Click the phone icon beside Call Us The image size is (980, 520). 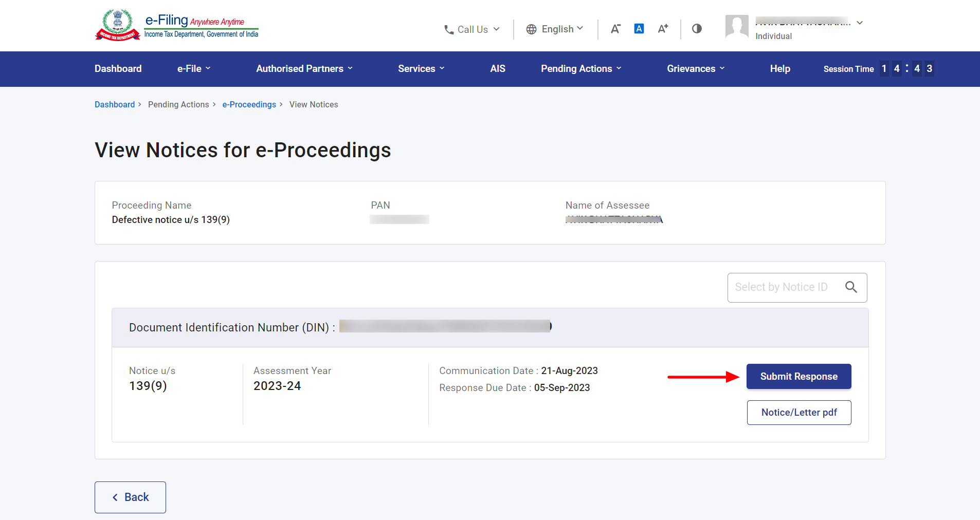click(x=448, y=30)
